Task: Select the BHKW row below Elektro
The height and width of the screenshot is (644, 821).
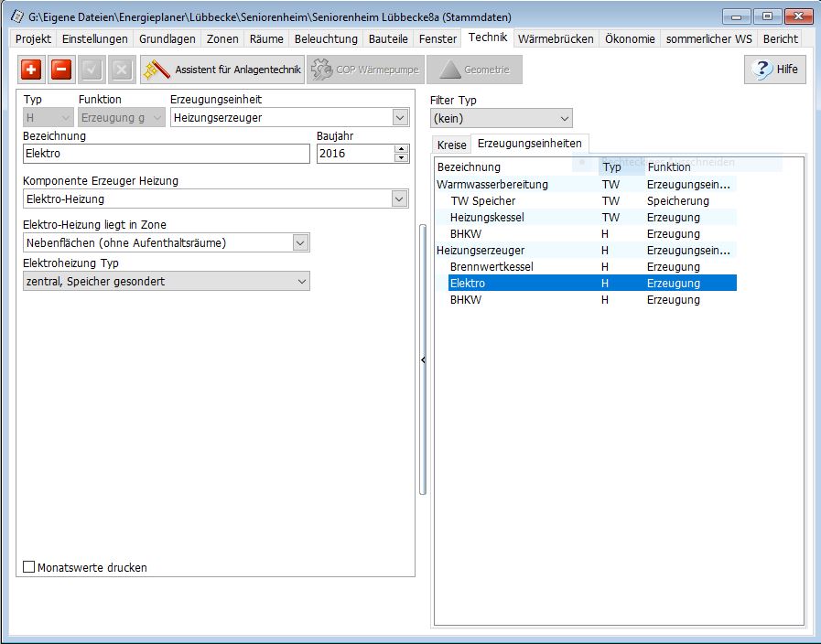Action: 586,300
